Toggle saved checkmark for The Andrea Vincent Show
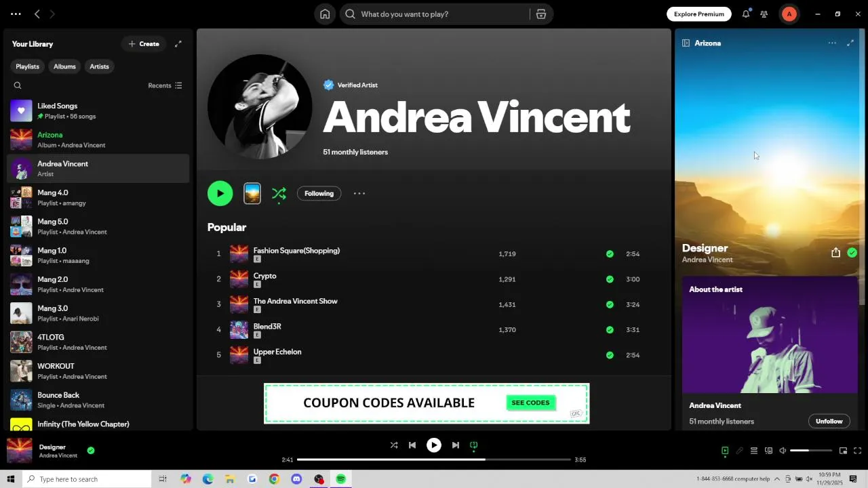 (x=610, y=304)
